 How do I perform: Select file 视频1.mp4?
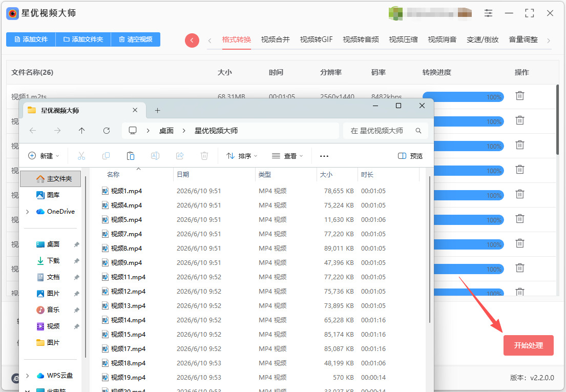[127, 191]
